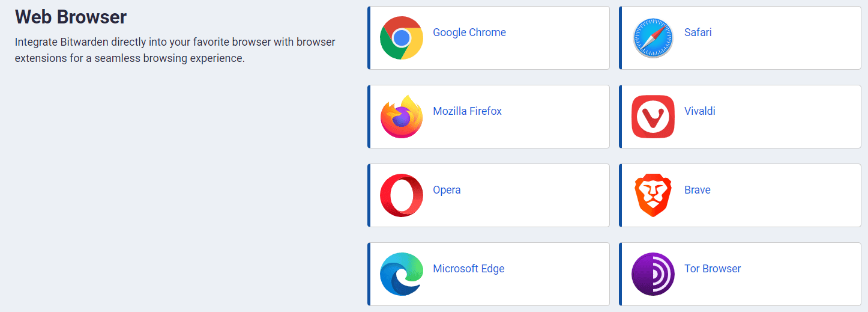Image resolution: width=868 pixels, height=312 pixels.
Task: Follow the Vivaldi text link
Action: click(699, 111)
